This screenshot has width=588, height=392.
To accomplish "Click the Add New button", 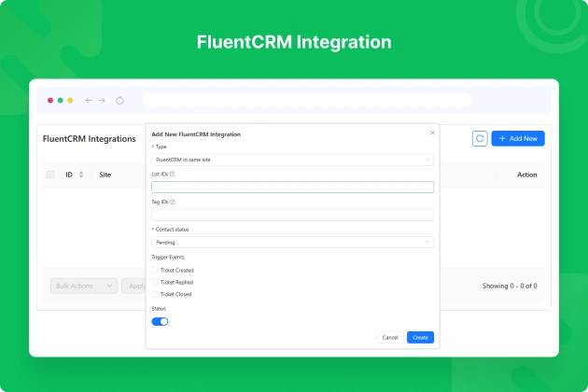I will coord(518,138).
